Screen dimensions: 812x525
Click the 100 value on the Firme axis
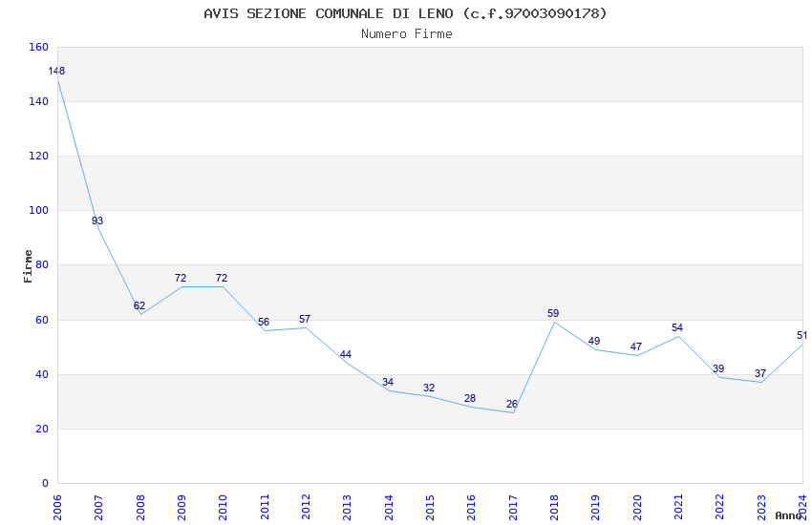(39, 211)
